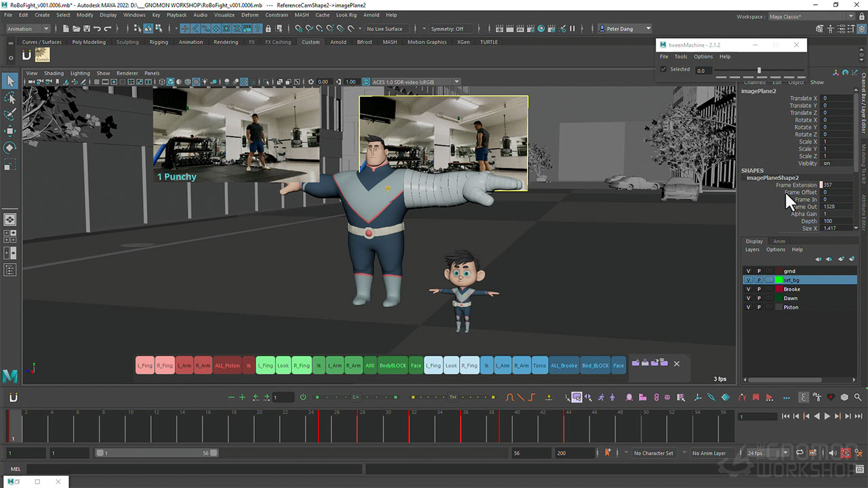Click the pause IPR render icon
868x488 pixels.
click(572, 29)
